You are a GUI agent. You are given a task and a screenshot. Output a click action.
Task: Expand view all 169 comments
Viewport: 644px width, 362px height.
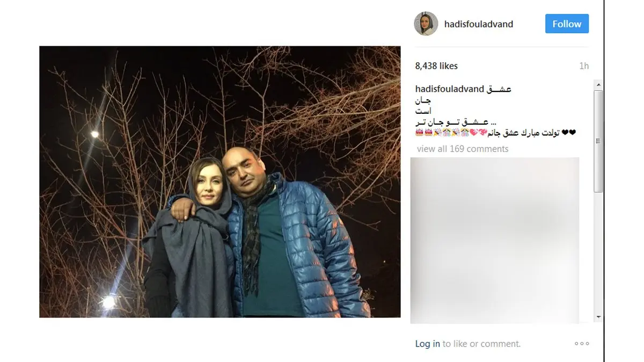463,149
